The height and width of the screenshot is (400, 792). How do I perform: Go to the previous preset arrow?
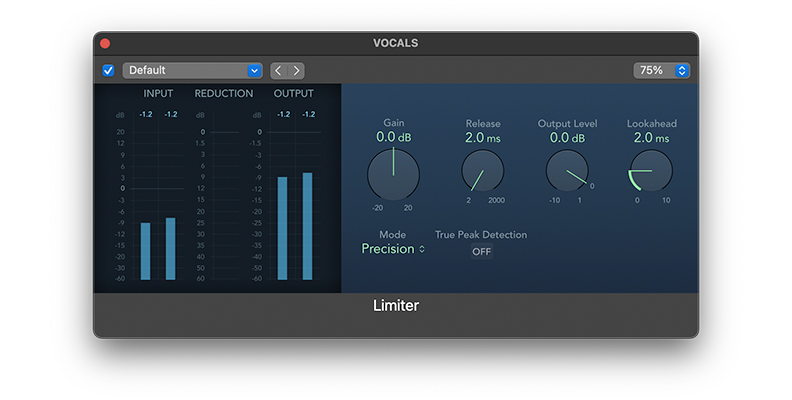click(x=278, y=71)
